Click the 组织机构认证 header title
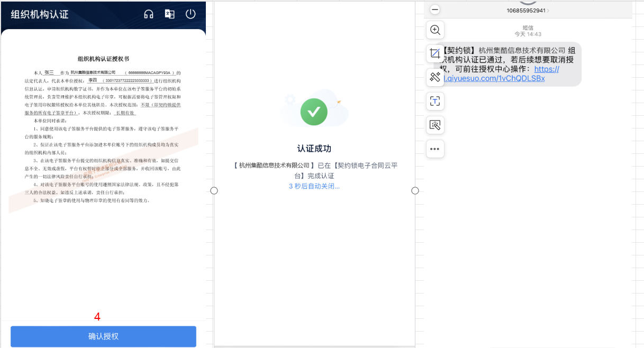This screenshot has width=644, height=348. pos(40,14)
